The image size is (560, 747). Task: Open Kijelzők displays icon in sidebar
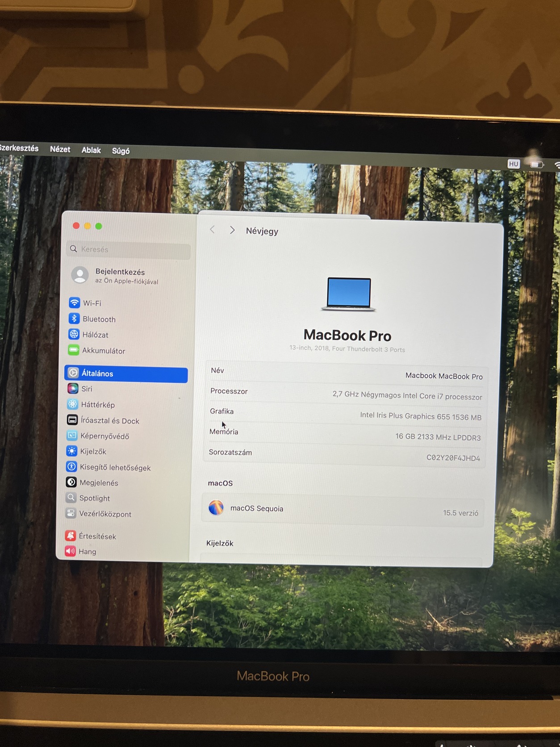[x=71, y=451]
